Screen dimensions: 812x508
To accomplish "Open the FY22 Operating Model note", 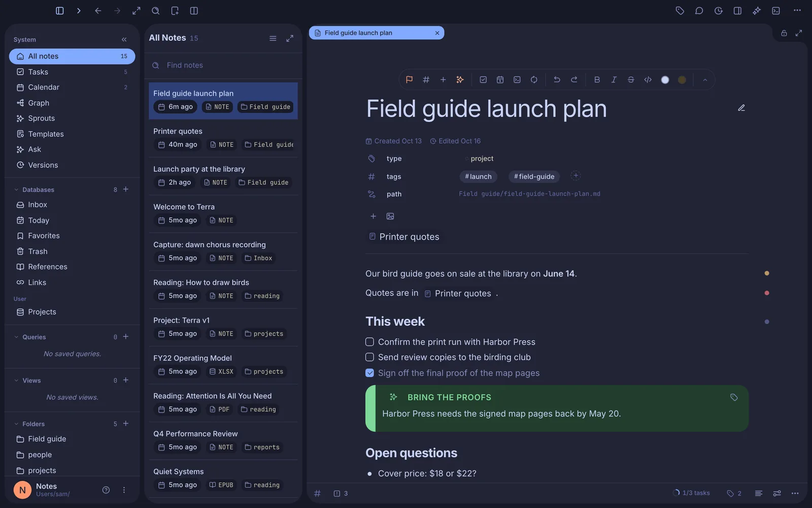I will click(223, 365).
